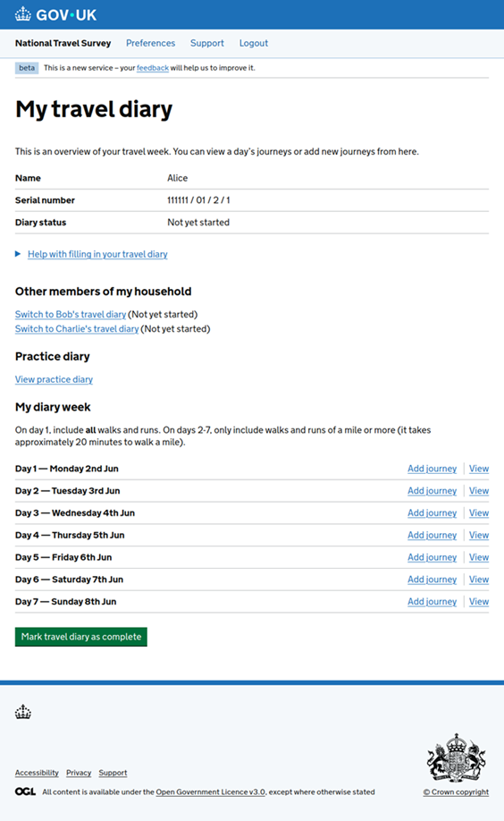Viewport: 504px width, 821px height.
Task: Open the Support navigation item
Action: (206, 43)
